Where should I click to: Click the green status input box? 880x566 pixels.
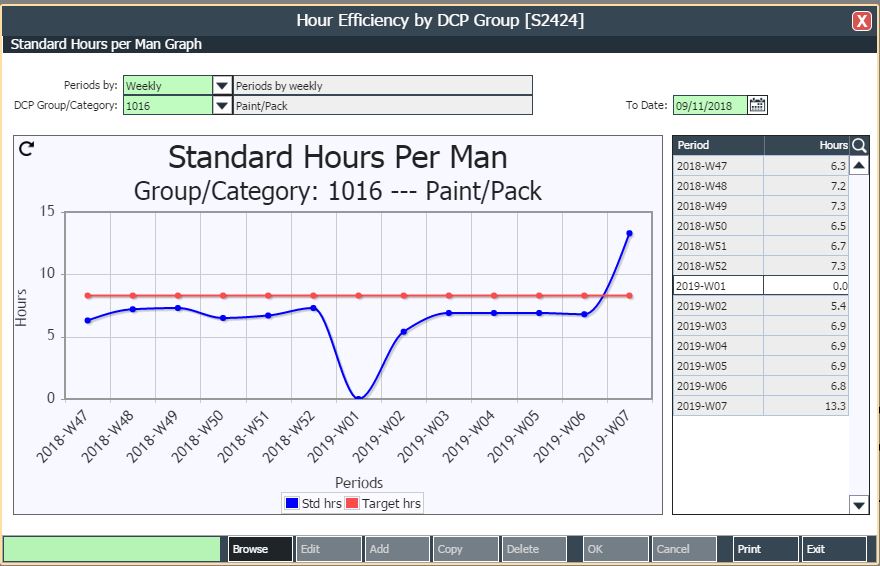[112, 549]
